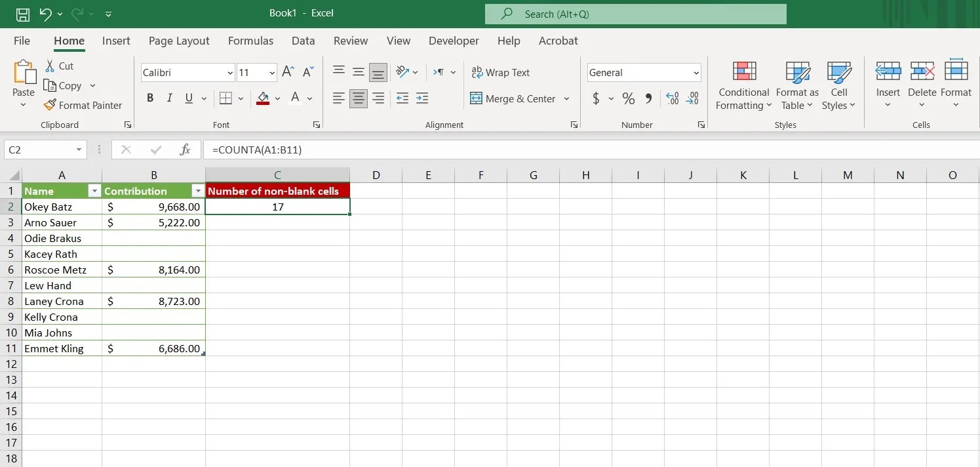Increase decimal places
Viewport: 980px width, 467px height.
671,98
